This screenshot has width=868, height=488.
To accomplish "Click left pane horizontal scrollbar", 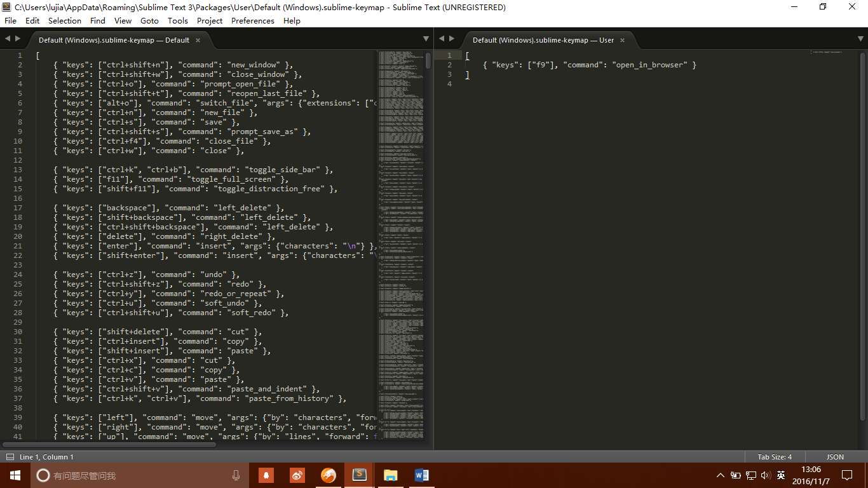I will point(109,444).
